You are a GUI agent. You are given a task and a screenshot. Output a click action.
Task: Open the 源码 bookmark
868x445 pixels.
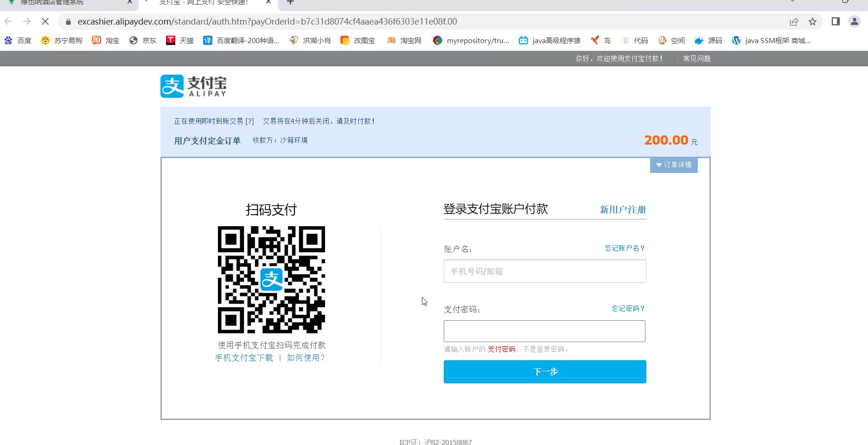point(708,41)
